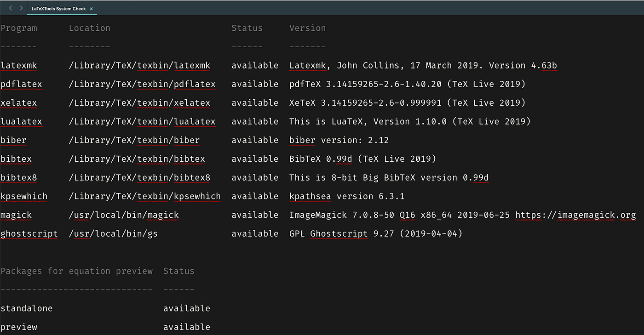Image resolution: width=644 pixels, height=335 pixels.
Task: Click the Status header above program list
Action: tap(247, 28)
